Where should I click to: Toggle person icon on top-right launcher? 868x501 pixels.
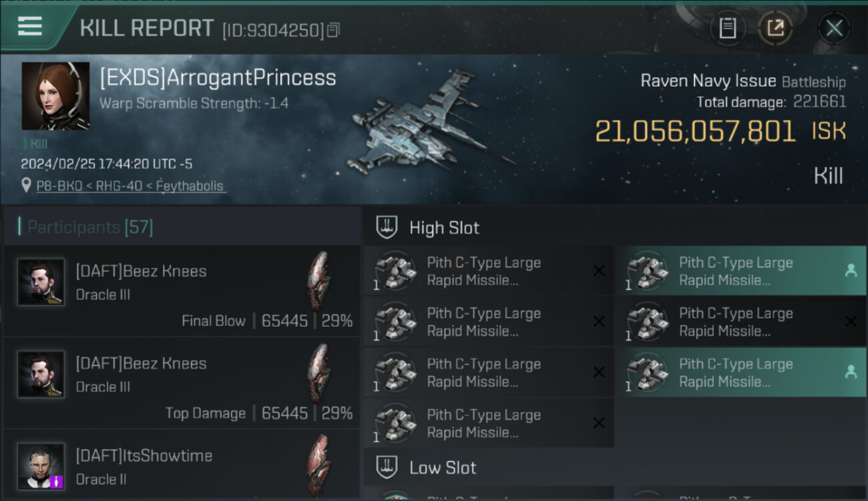[851, 271]
